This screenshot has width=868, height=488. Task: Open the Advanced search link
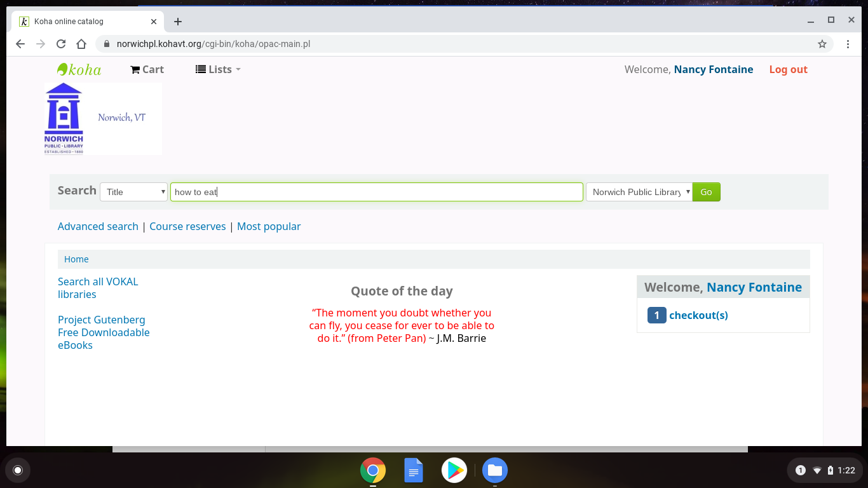coord(98,226)
